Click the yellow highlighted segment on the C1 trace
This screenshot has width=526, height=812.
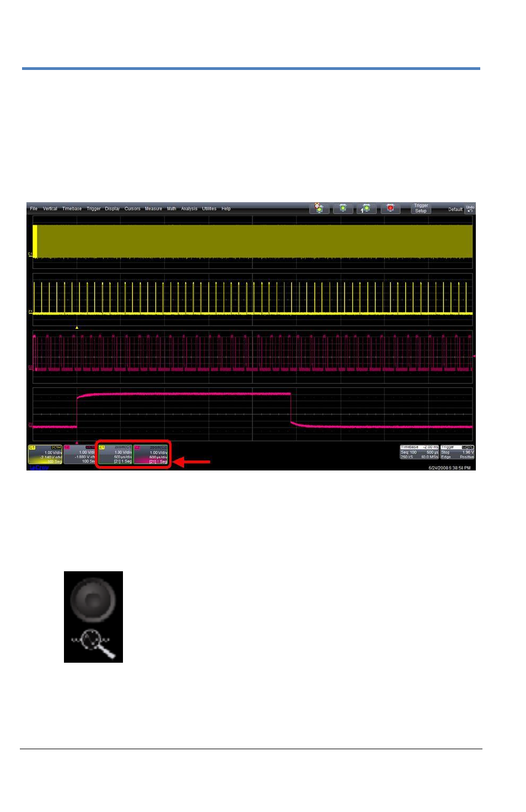pos(35,241)
